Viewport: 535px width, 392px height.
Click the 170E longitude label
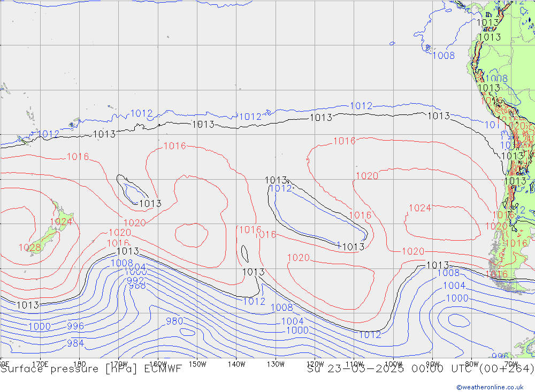click(40, 364)
